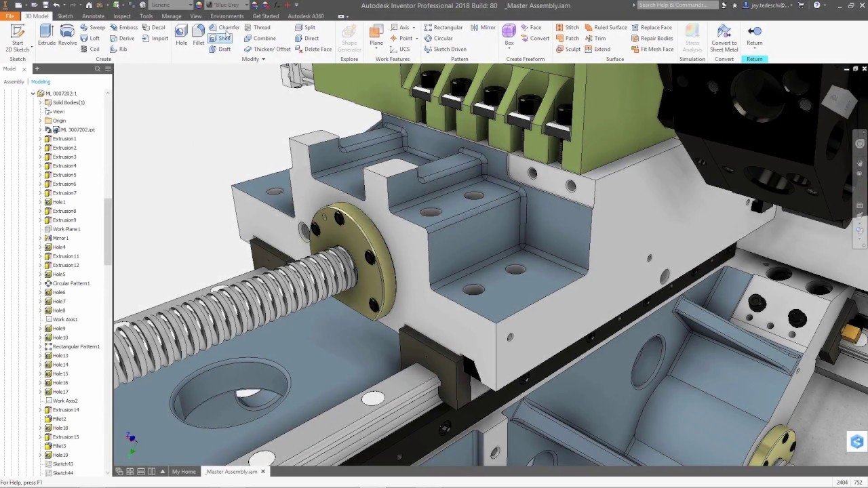Open the Inspect ribbon tab
Screen dimensions: 868x488
[122, 16]
